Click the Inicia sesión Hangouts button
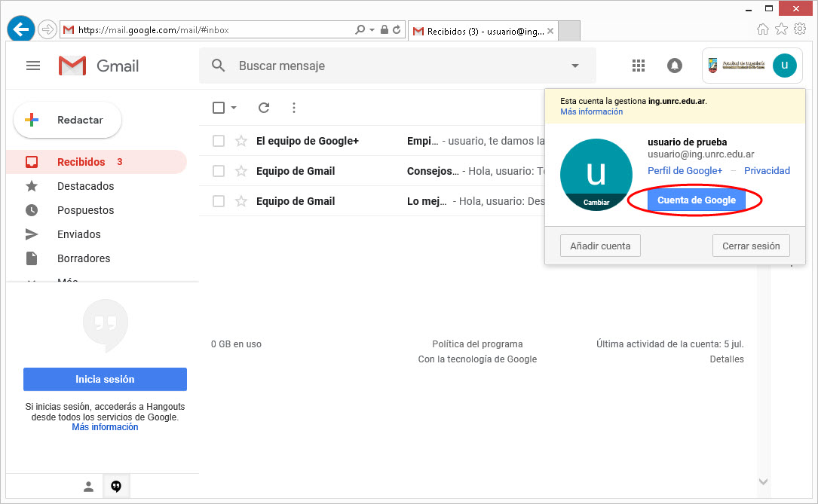The height and width of the screenshot is (504, 818). click(105, 380)
